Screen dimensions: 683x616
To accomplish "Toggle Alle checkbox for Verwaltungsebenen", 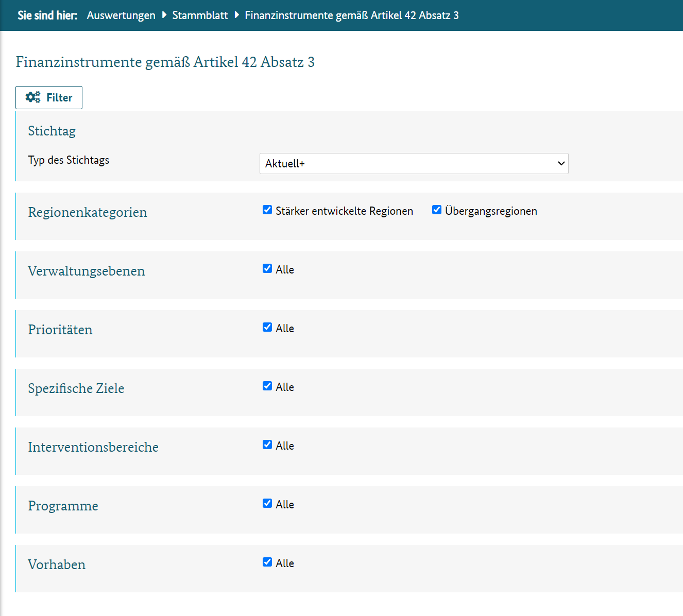I will 267,268.
